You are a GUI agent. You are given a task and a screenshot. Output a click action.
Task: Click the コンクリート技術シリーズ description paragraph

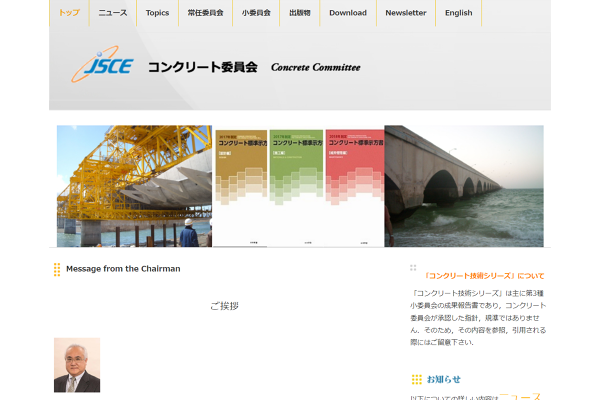(478, 317)
